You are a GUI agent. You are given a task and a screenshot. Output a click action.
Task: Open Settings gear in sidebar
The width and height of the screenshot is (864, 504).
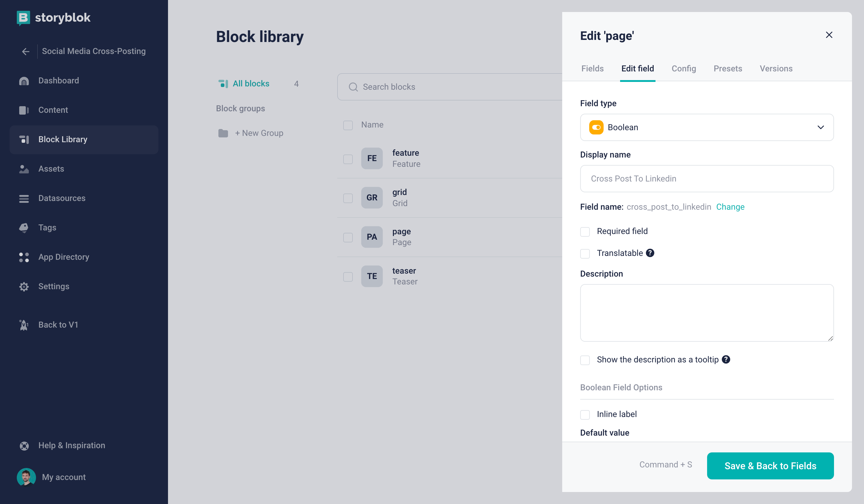[24, 286]
